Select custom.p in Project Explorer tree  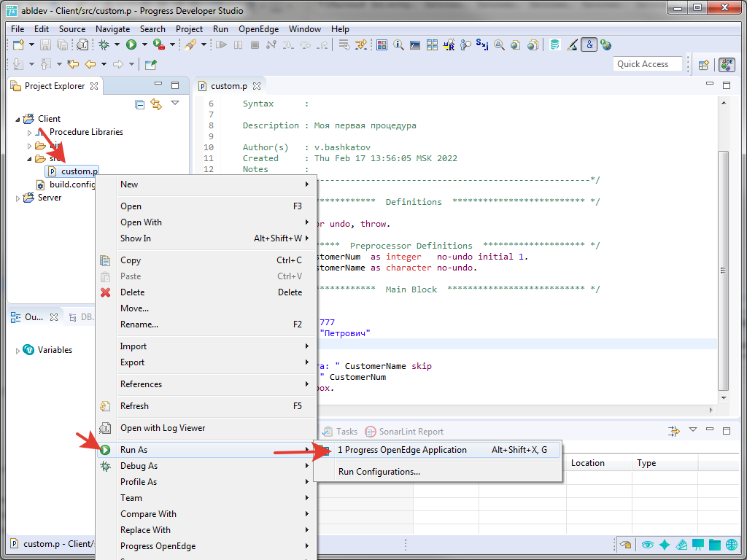(x=74, y=171)
